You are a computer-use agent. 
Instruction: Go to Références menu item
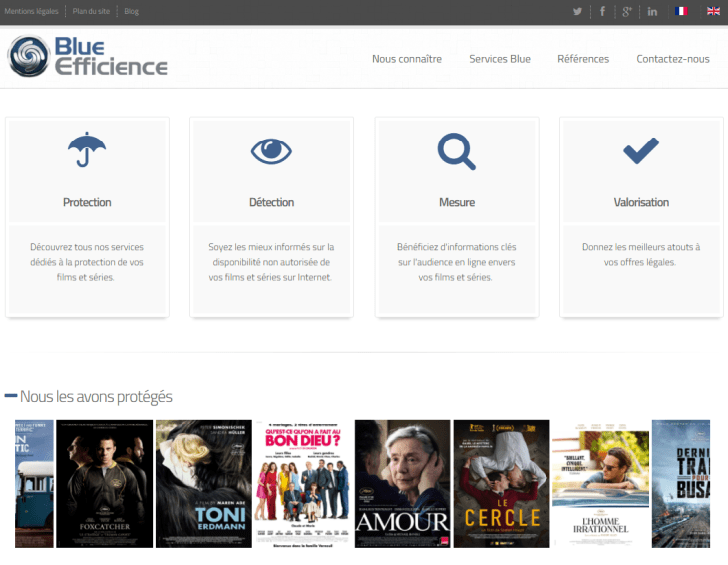click(x=583, y=59)
